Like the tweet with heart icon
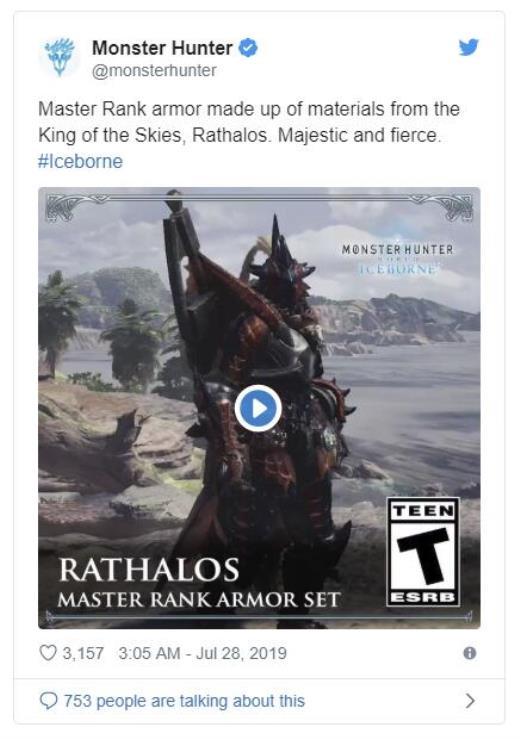Viewport: 520px width, 739px height. coord(48,653)
